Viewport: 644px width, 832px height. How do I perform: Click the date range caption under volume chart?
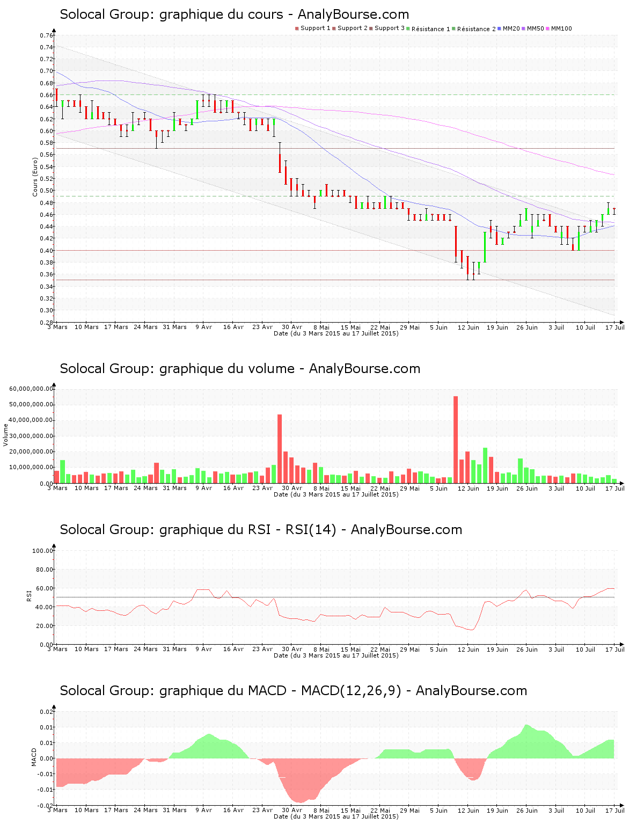[x=336, y=494]
